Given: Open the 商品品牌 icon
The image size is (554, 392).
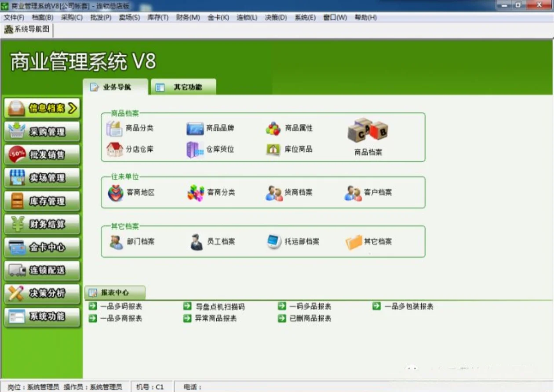Looking at the screenshot, I should click(x=195, y=128).
